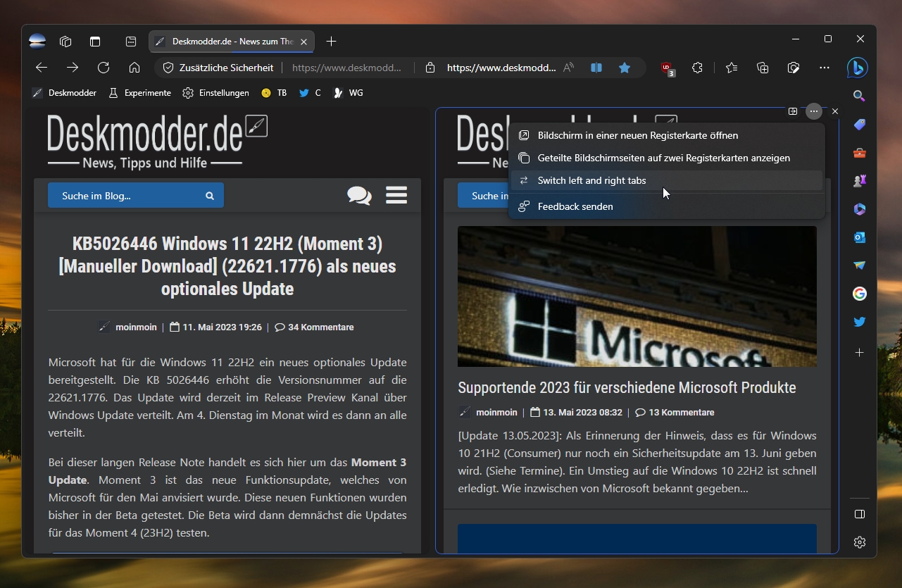902x588 pixels.
Task: Open the uBlock Origin extension
Action: coord(667,68)
